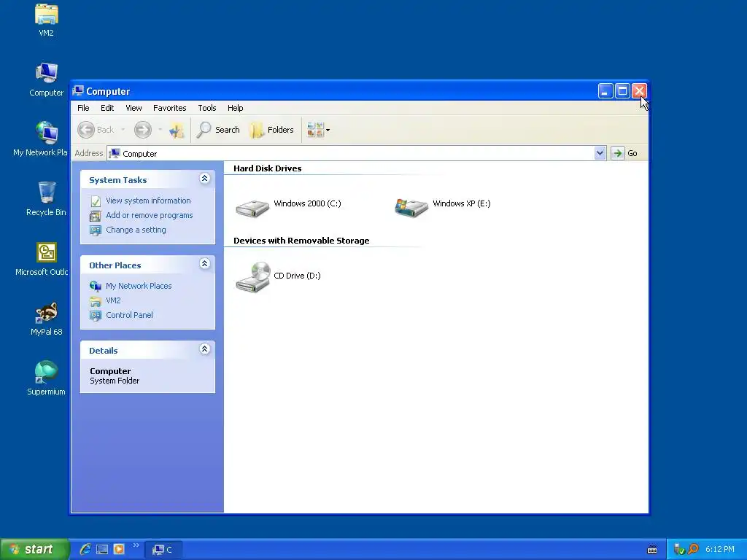Select the CD Drive (D:) icon
This screenshot has width=747, height=560.
pos(253,276)
